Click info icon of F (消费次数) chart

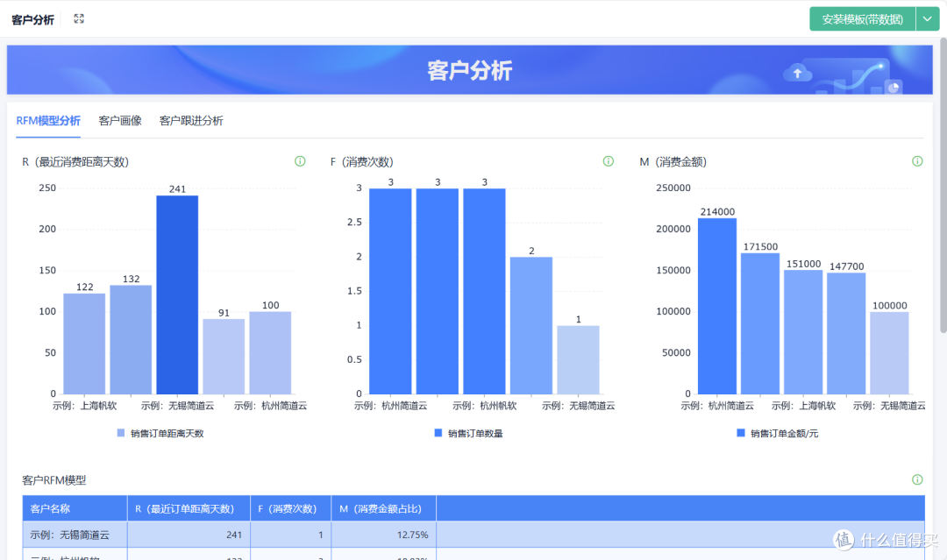(609, 161)
